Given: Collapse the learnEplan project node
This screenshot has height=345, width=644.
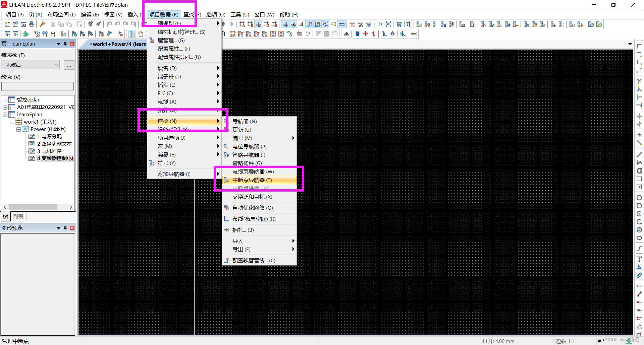Looking at the screenshot, I should click(5, 115).
